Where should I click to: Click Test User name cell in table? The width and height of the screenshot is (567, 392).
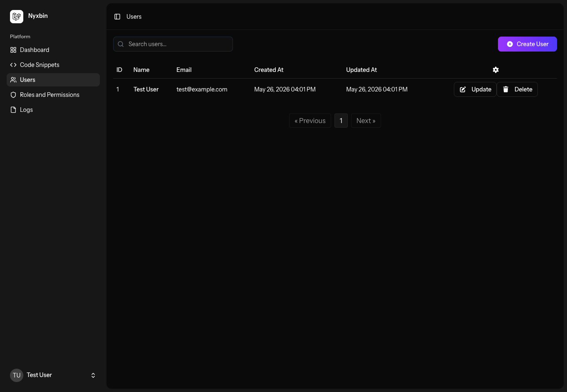146,89
